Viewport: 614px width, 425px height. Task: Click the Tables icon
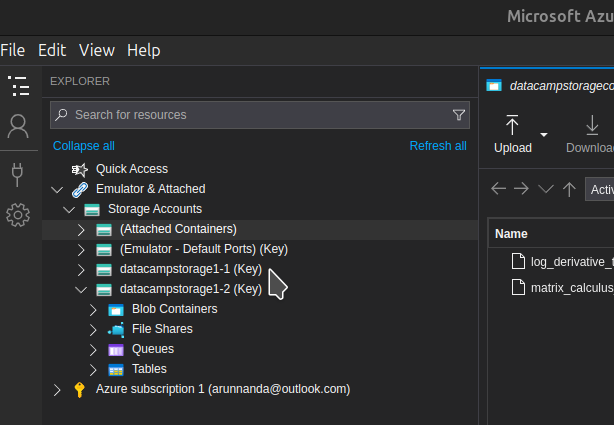click(116, 369)
